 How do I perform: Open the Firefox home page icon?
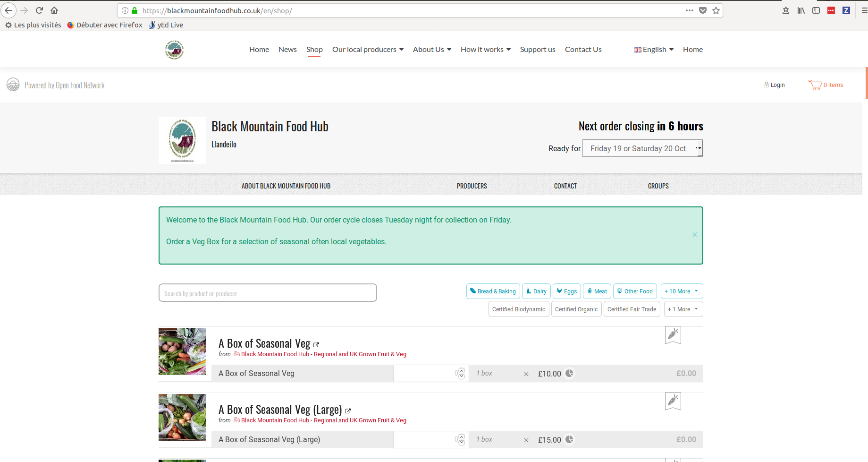click(54, 10)
